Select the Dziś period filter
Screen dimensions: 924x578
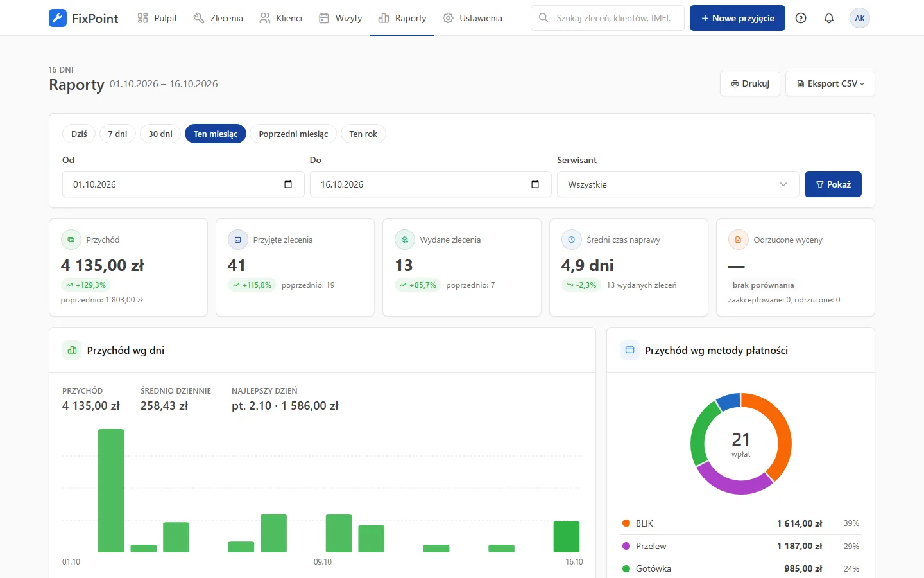click(x=79, y=134)
